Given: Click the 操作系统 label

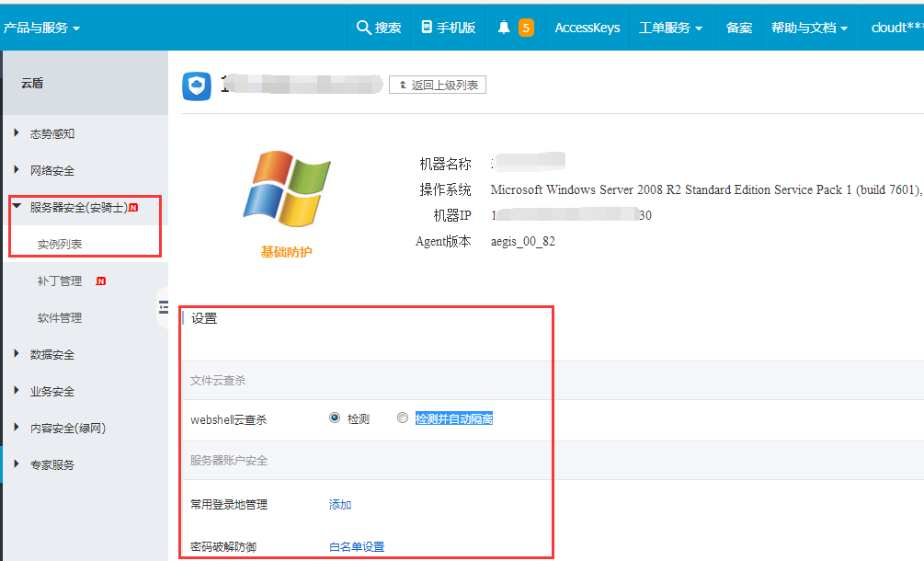Looking at the screenshot, I should click(x=445, y=189).
